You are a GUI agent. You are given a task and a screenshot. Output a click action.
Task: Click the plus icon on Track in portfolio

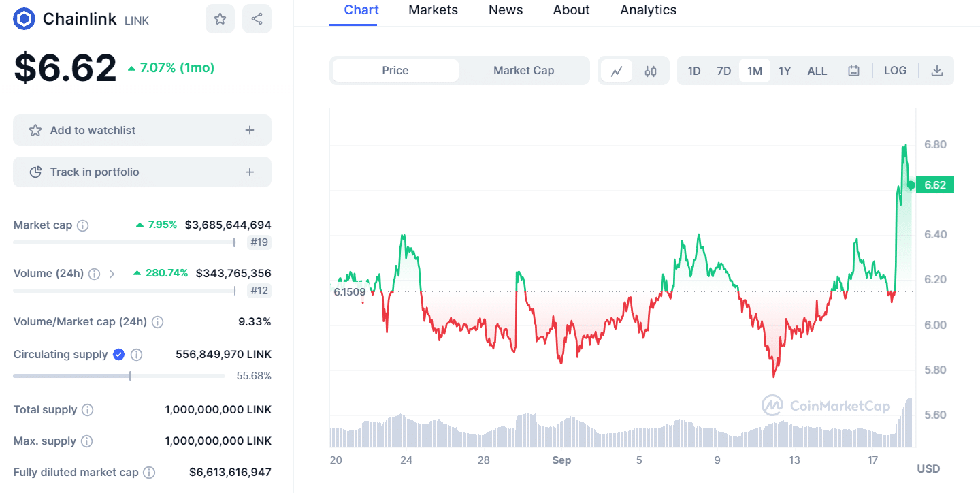(250, 172)
